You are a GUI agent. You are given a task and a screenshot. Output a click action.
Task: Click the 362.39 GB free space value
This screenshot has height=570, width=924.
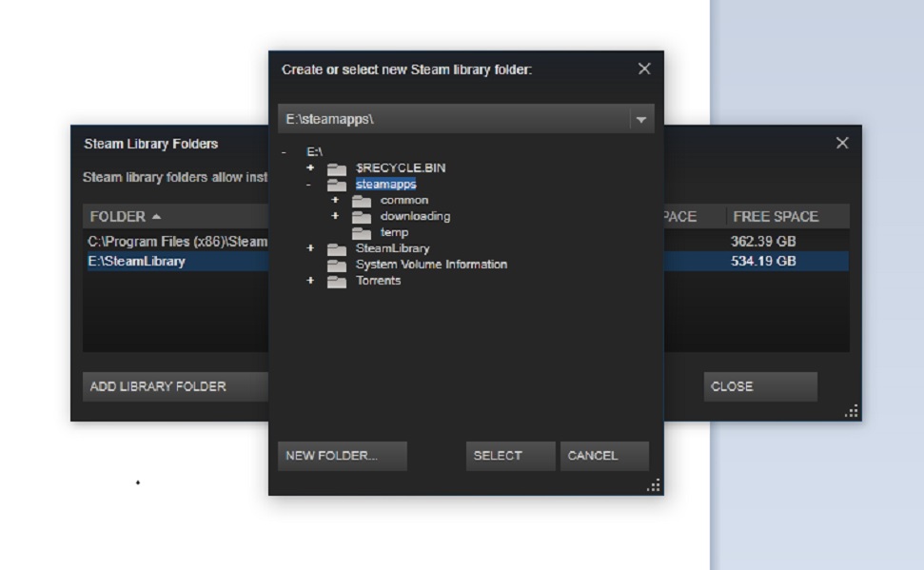tap(763, 241)
